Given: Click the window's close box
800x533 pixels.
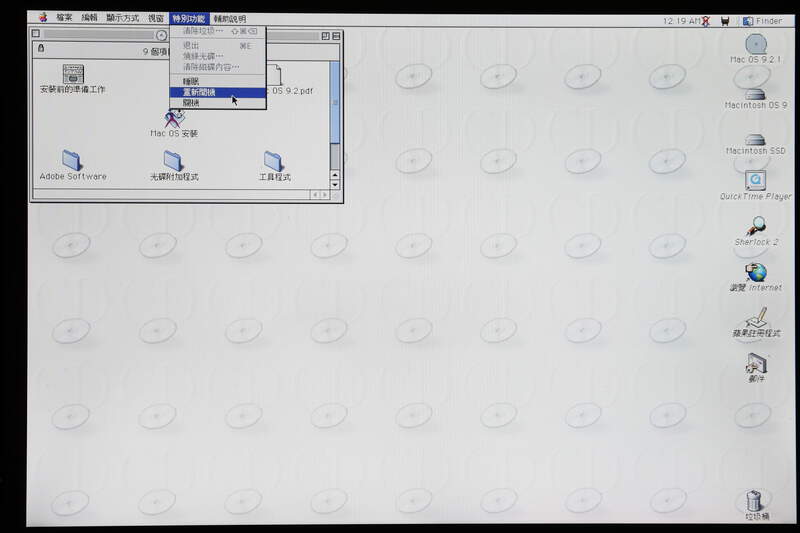Looking at the screenshot, I should click(36, 34).
